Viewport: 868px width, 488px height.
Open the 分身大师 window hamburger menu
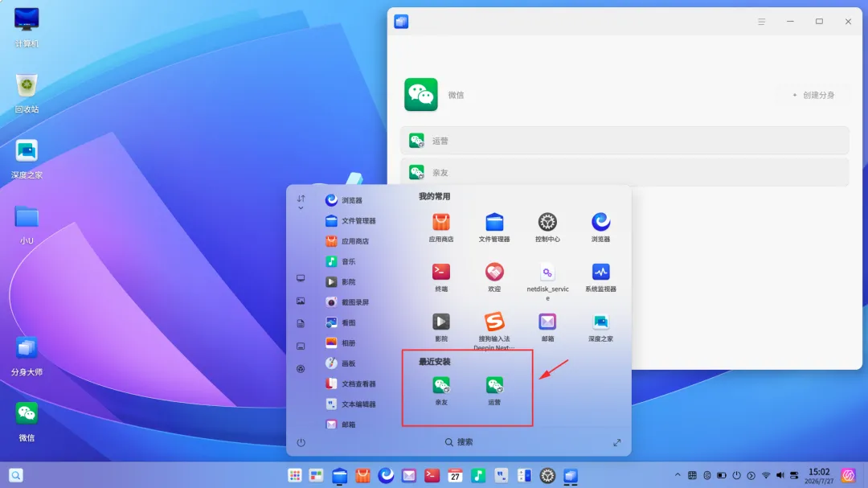coord(762,22)
